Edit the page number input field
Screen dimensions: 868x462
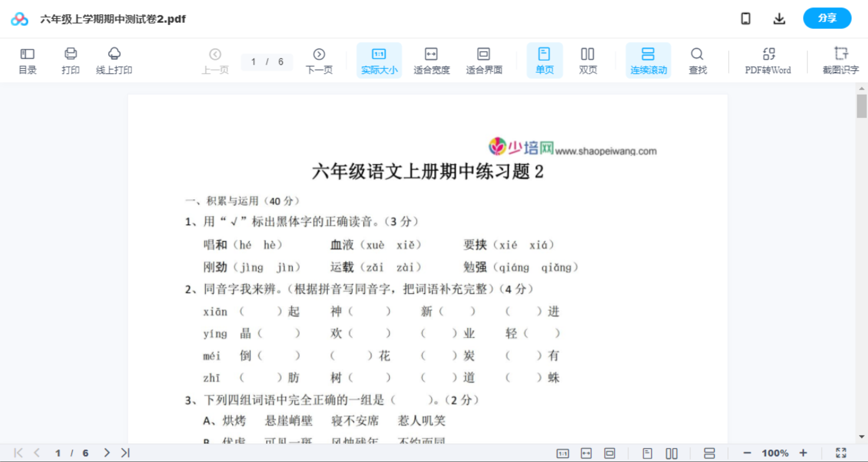(x=254, y=62)
